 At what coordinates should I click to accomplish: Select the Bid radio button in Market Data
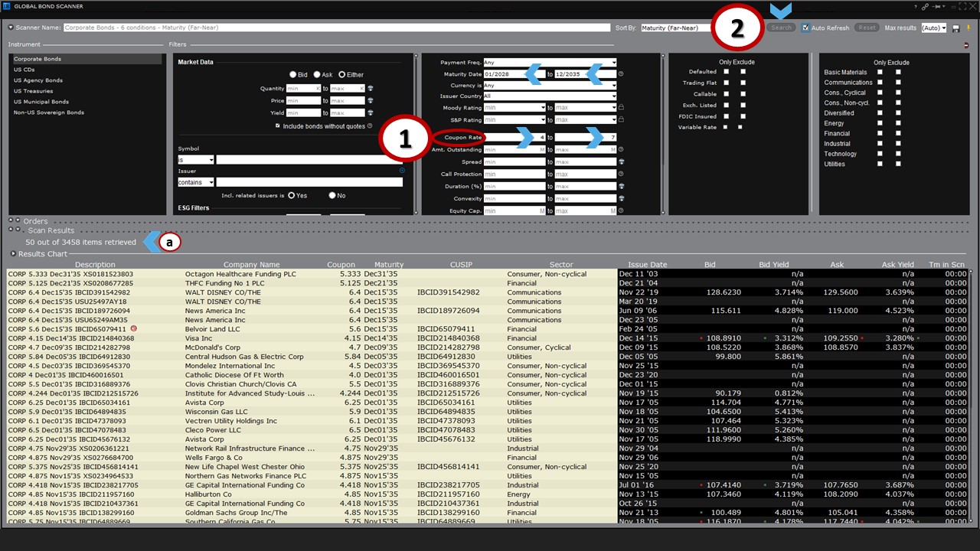(x=292, y=74)
